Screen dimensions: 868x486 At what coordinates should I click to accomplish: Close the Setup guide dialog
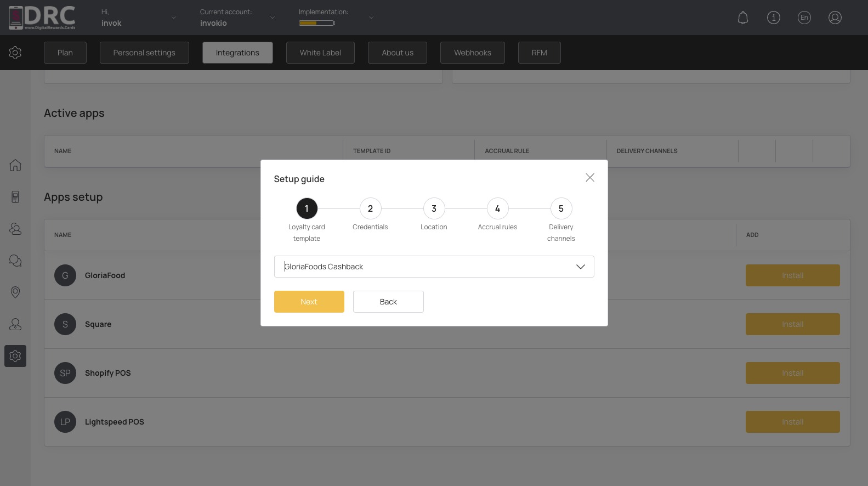[590, 178]
